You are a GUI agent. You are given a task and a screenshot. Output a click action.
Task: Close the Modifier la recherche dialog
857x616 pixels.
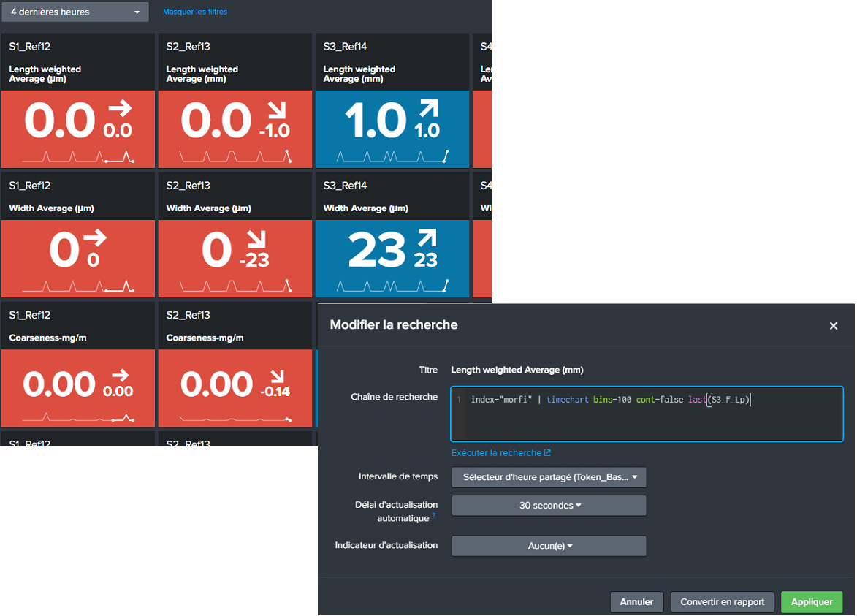833,326
